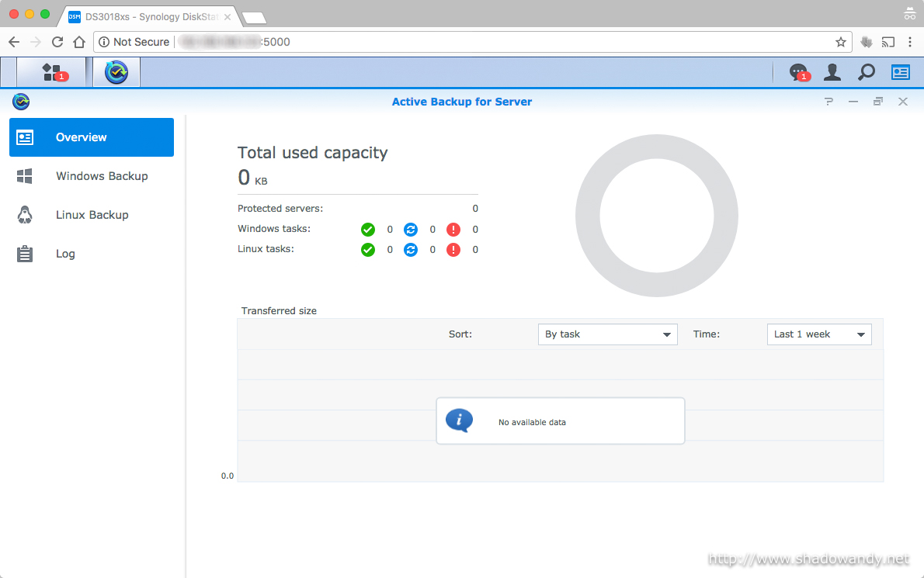The width and height of the screenshot is (924, 578).
Task: Open the Linux Backup section
Action: (92, 215)
